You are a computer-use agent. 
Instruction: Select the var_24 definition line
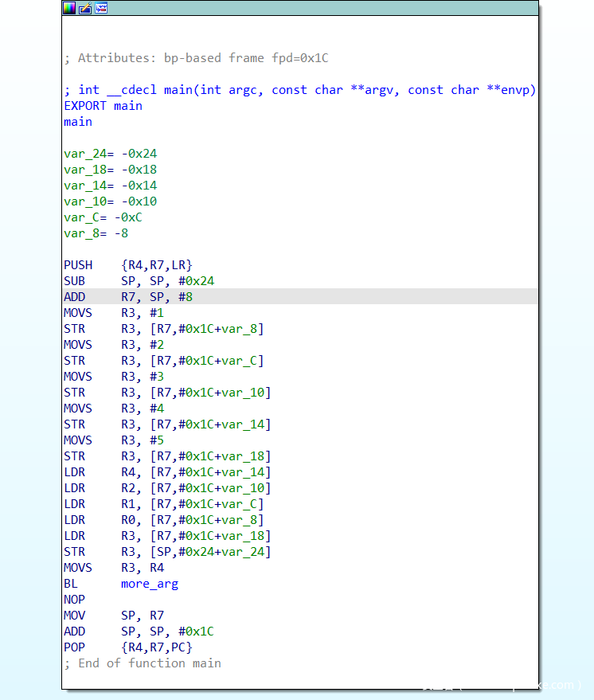[x=110, y=154]
